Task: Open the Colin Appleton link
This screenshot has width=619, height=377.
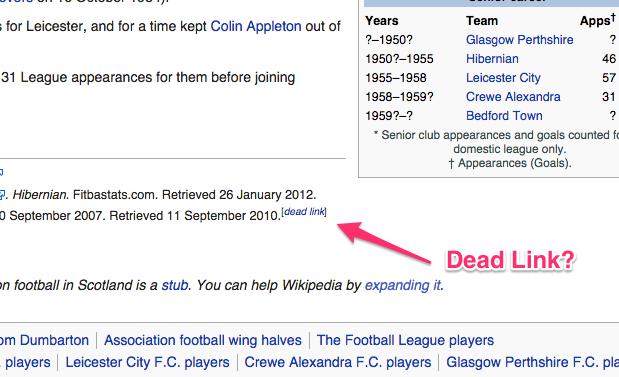Action: 256,26
